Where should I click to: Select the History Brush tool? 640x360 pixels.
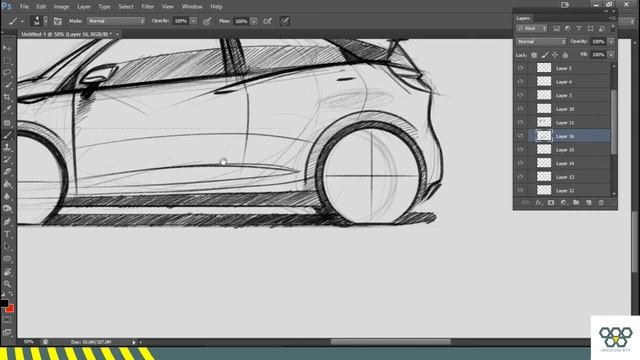pos(7,160)
